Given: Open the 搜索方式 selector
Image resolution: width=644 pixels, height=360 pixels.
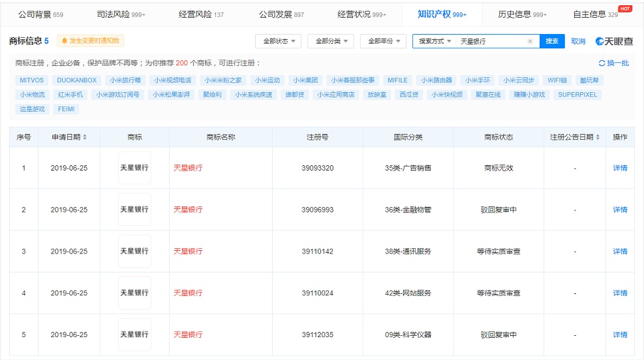Looking at the screenshot, I should [x=435, y=41].
